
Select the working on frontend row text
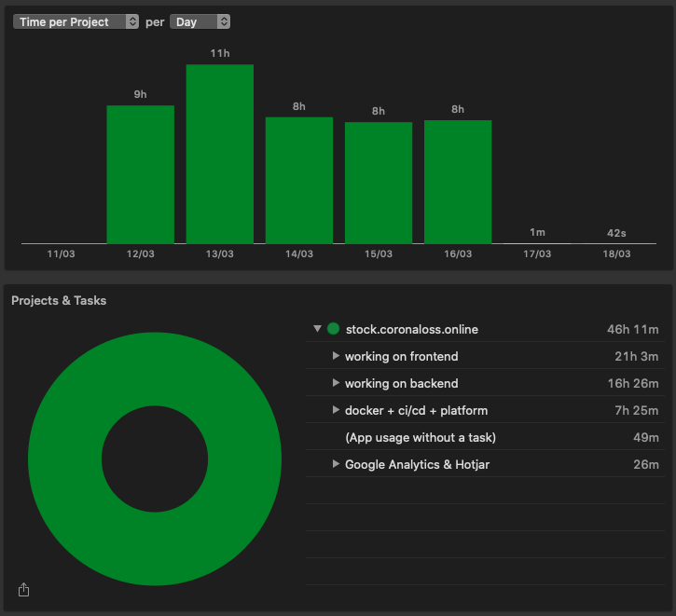tap(401, 357)
